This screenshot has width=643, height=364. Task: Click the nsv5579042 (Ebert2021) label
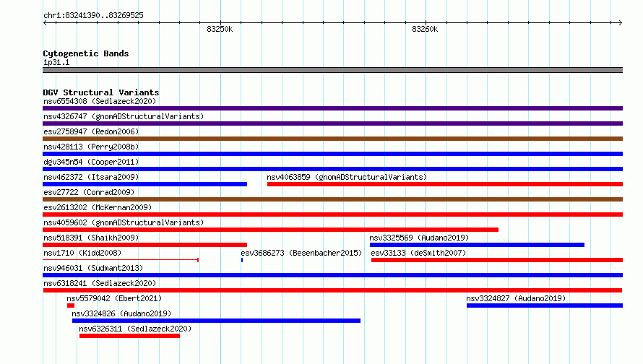(114, 298)
